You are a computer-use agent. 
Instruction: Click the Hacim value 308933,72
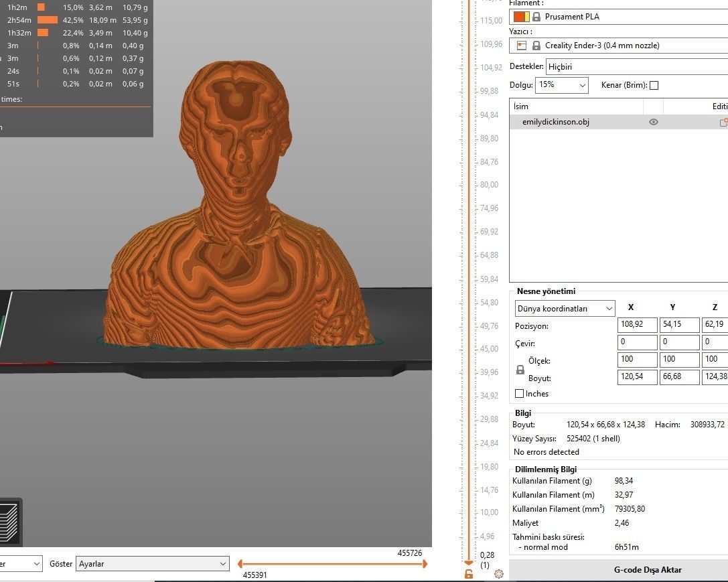[707, 425]
